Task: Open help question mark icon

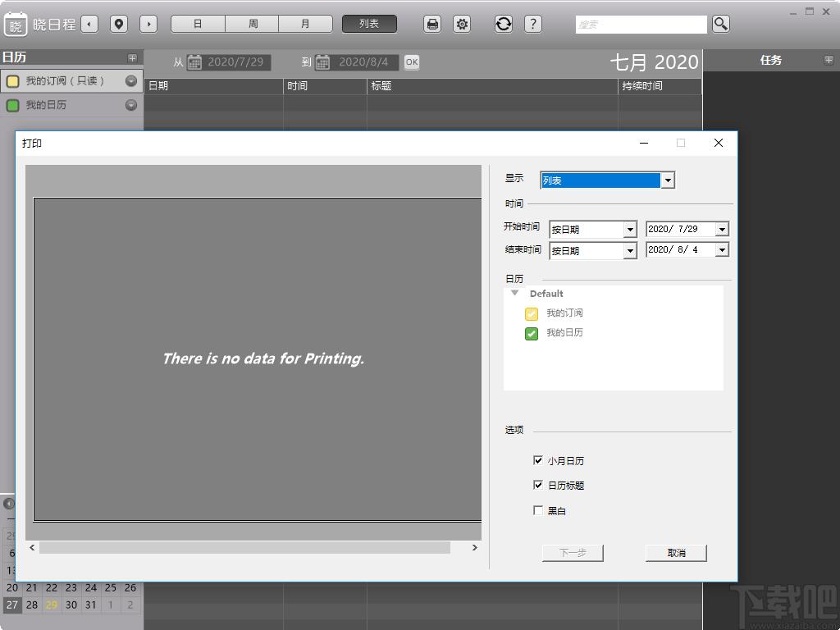Action: coord(532,24)
